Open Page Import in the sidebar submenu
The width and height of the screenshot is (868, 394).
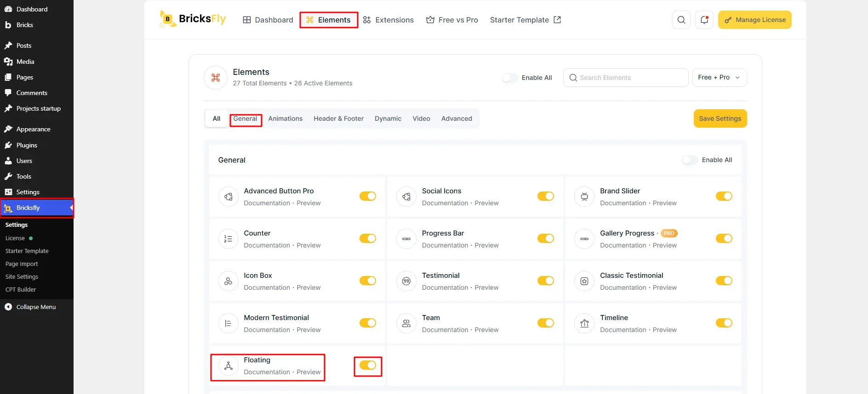point(22,264)
